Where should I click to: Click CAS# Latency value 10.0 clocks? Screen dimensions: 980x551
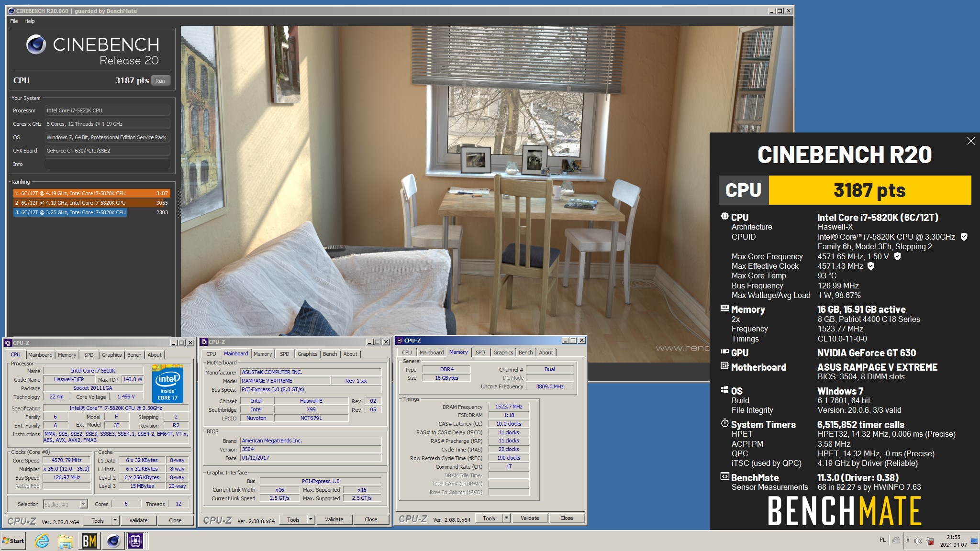pos(509,424)
